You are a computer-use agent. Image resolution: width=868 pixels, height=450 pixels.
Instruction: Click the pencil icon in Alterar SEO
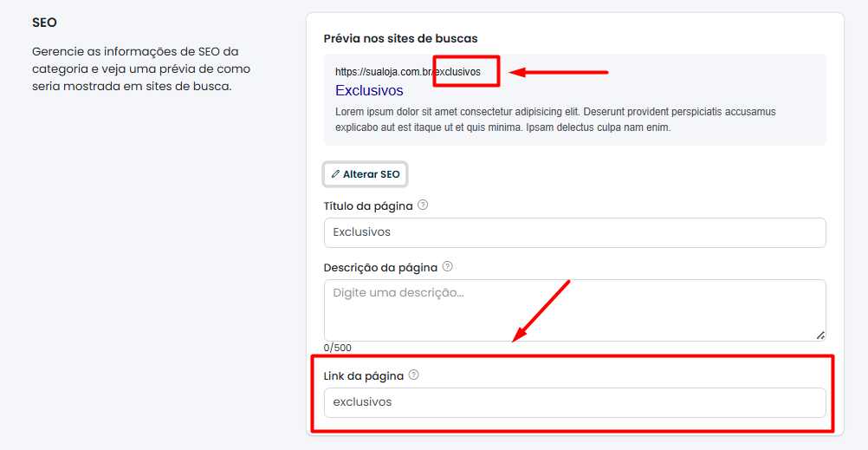[x=336, y=174]
